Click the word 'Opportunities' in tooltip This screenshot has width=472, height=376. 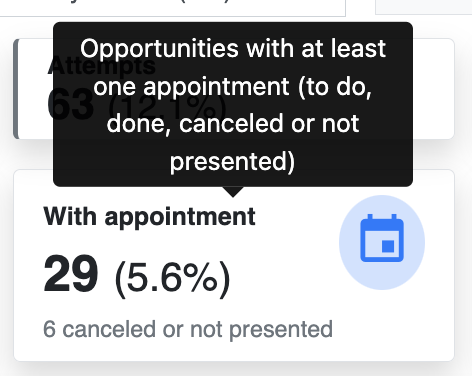(x=159, y=49)
